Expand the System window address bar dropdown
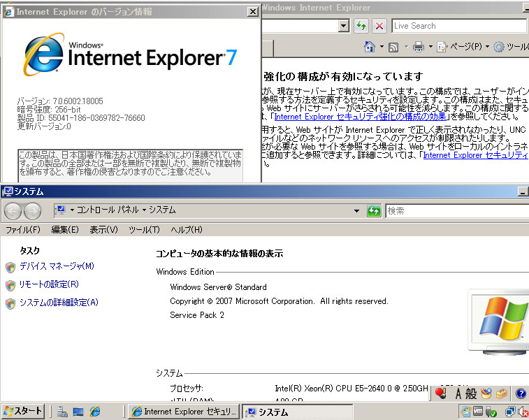The width and height of the screenshot is (529, 420). (356, 211)
